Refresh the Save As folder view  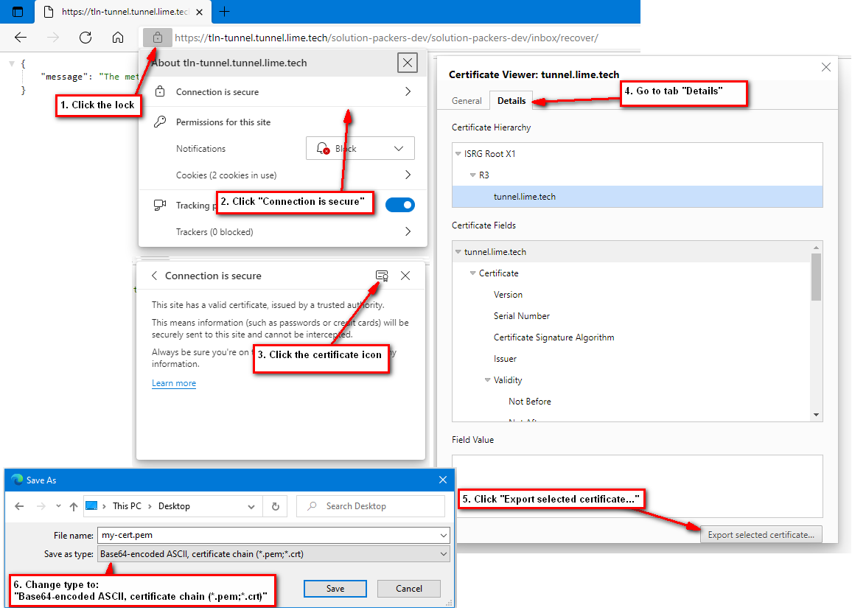pos(275,506)
